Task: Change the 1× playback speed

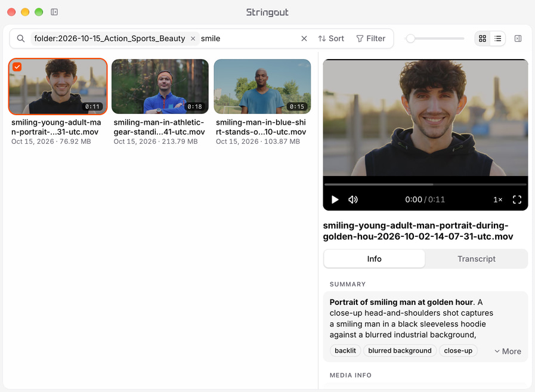Action: tap(497, 200)
